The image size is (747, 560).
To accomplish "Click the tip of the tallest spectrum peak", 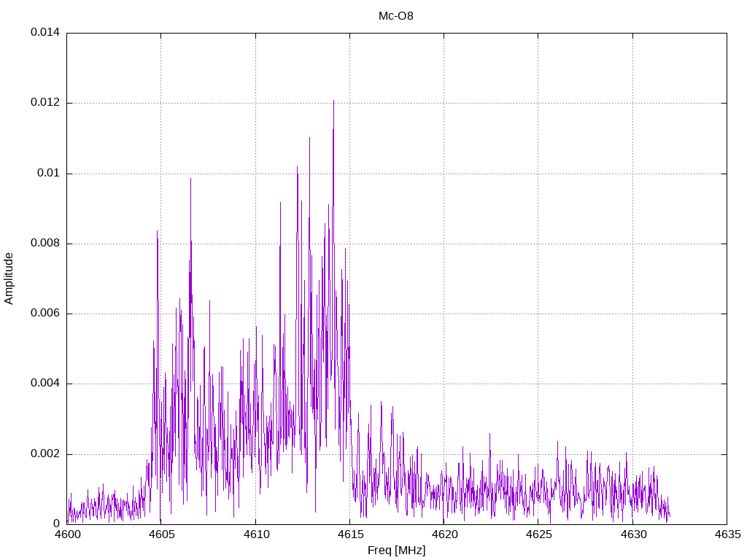I will (x=333, y=101).
